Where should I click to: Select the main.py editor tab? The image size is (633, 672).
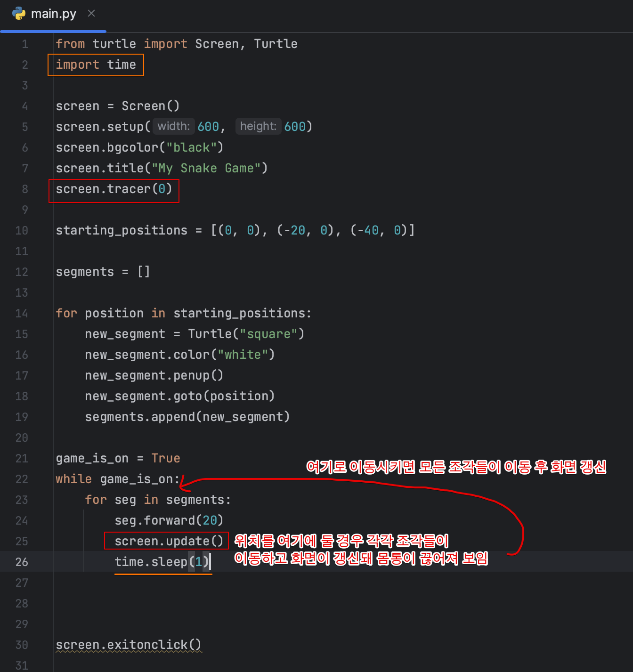(53, 14)
